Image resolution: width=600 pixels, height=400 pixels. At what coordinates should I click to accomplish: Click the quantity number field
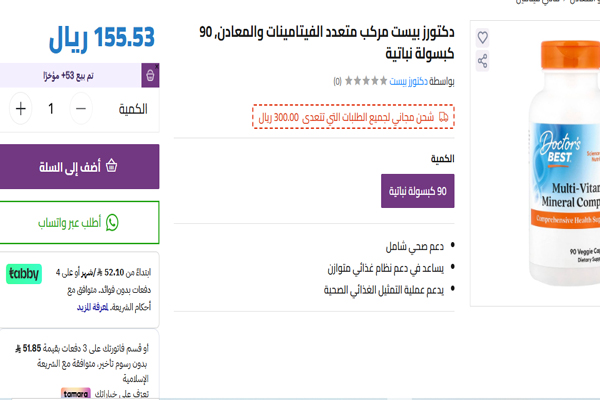[51, 108]
